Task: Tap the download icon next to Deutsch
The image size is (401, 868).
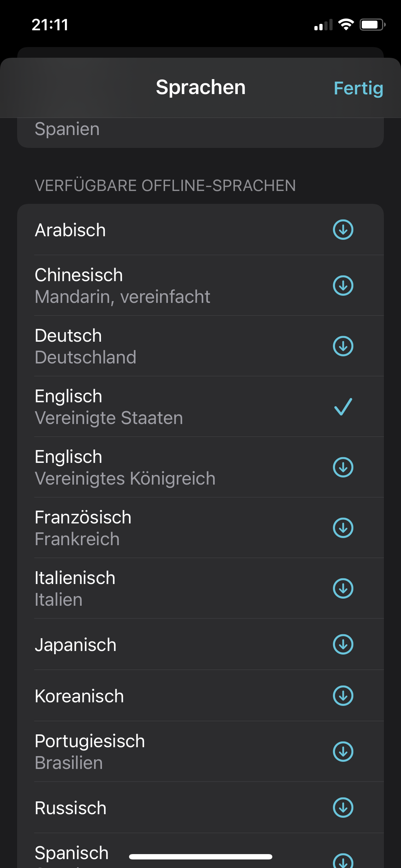Action: (x=343, y=346)
